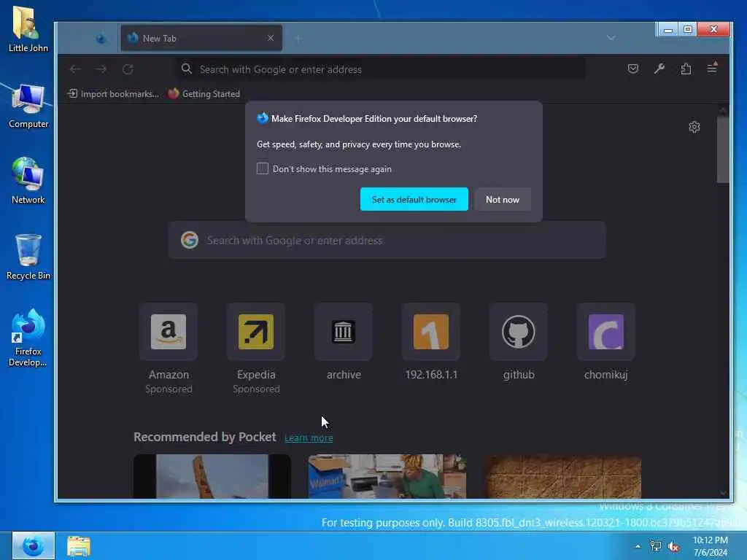This screenshot has height=560, width=747.
Task: Click the network tray icon
Action: click(656, 546)
